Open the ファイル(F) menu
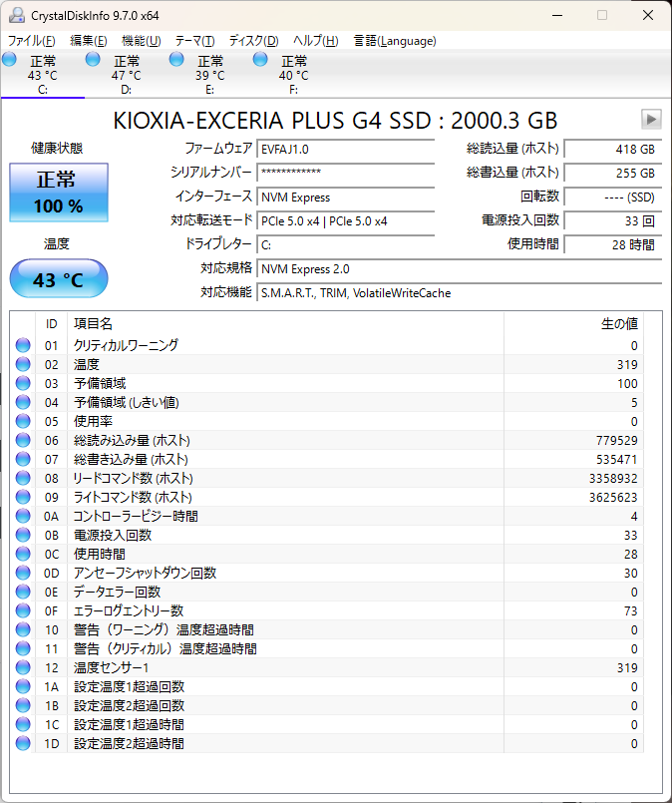Viewport: 672px width, 803px height. click(x=32, y=41)
